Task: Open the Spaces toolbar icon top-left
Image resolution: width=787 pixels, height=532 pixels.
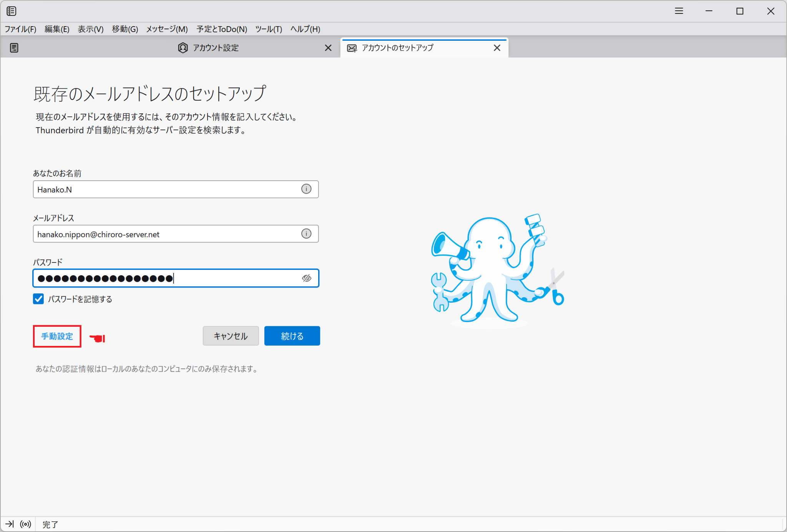Action: pyautogui.click(x=12, y=11)
